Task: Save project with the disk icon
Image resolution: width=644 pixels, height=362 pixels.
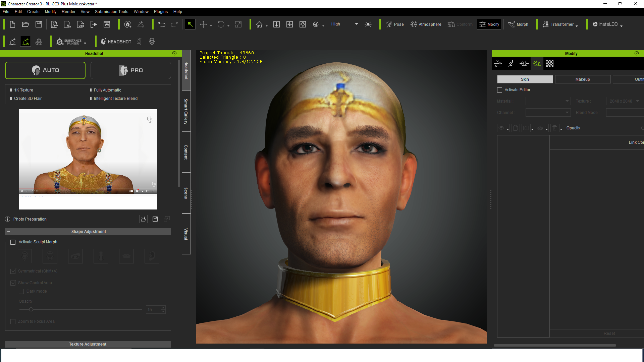Action: 39,24
